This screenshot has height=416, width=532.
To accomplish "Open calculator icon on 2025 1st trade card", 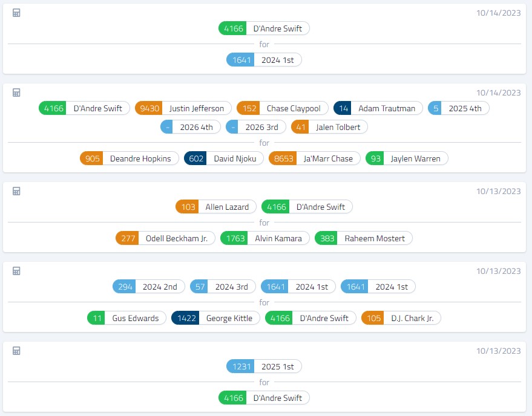I will pyautogui.click(x=16, y=351).
